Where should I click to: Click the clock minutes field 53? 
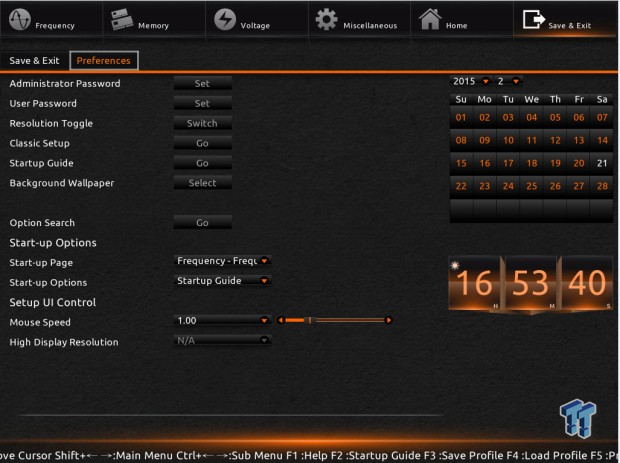point(531,283)
